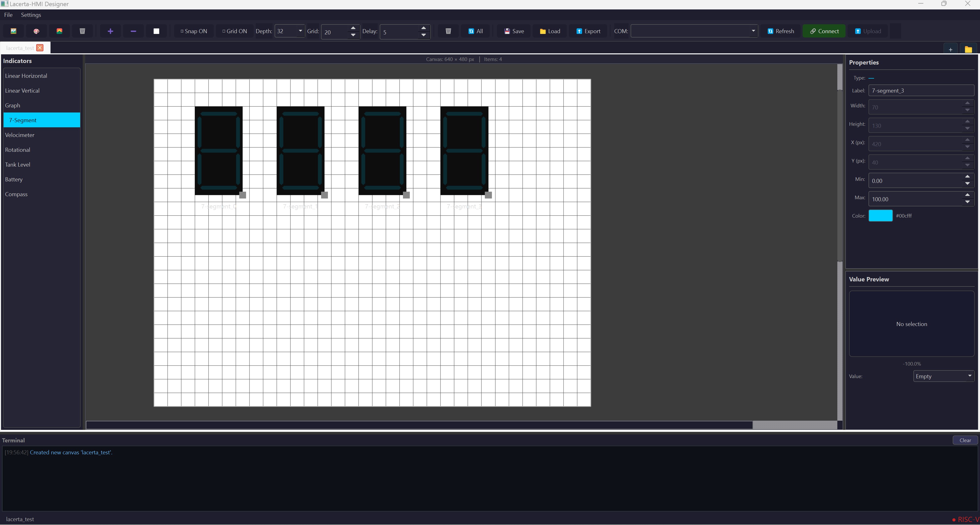Click the purple minus icon
This screenshot has height=525, width=980.
tap(133, 31)
